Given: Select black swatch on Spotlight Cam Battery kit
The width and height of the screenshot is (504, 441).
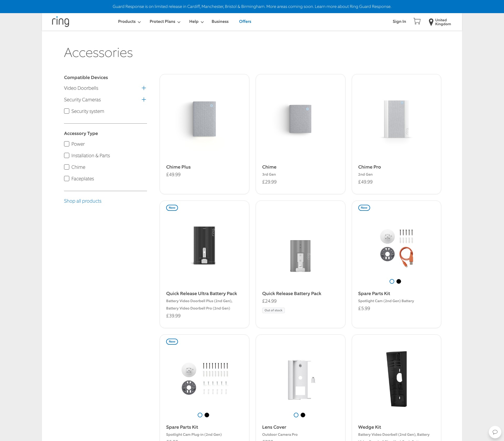Looking at the screenshot, I should (399, 281).
